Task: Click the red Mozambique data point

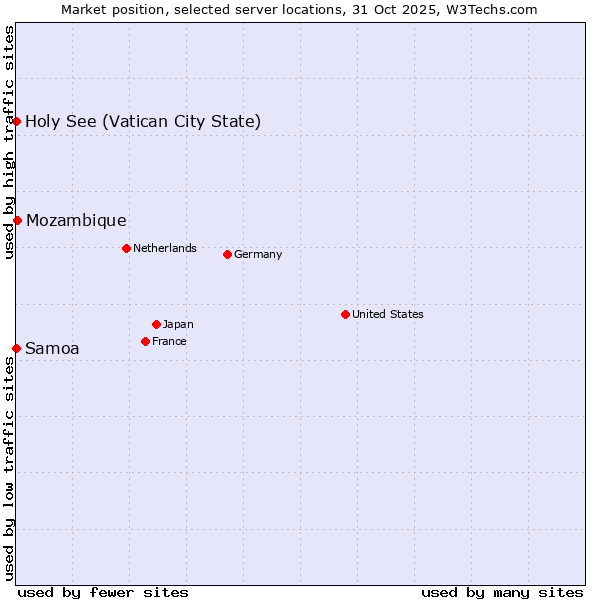Action: [x=17, y=220]
